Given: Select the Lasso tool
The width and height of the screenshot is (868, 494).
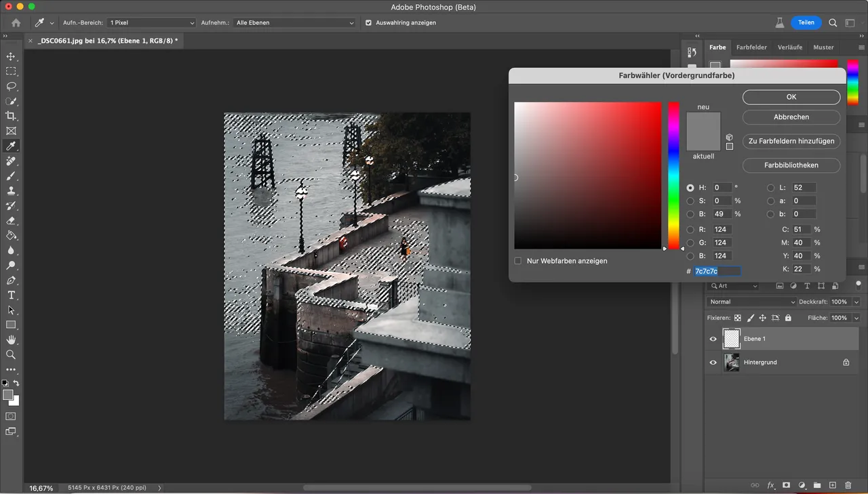Looking at the screenshot, I should point(11,86).
